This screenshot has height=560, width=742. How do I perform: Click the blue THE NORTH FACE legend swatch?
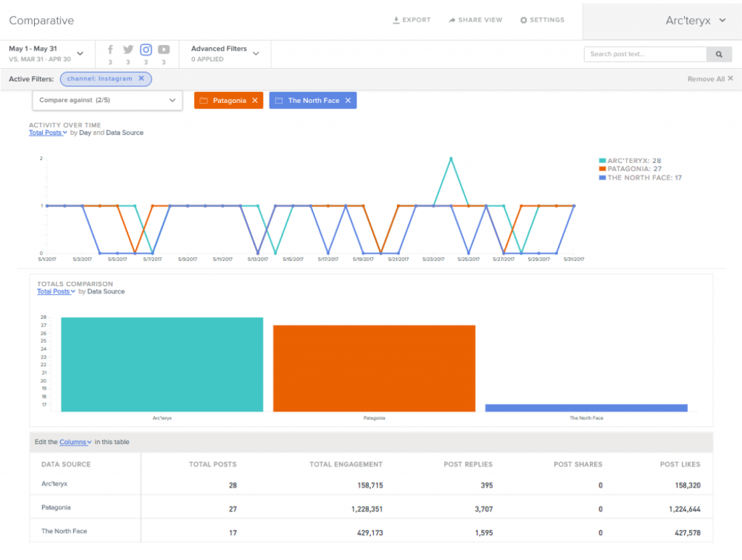tap(602, 177)
